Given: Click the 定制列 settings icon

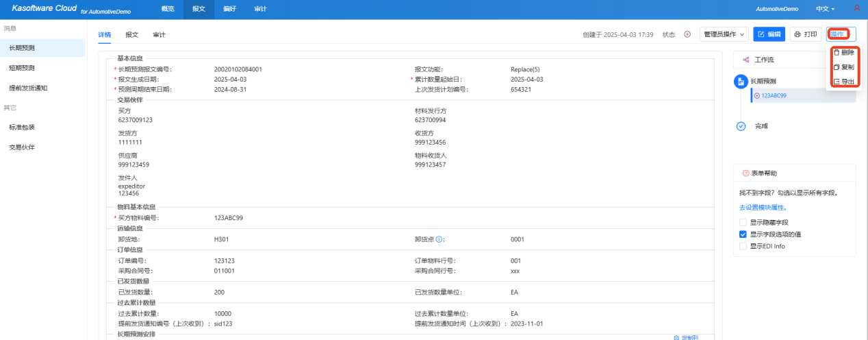Looking at the screenshot, I should pos(676,337).
